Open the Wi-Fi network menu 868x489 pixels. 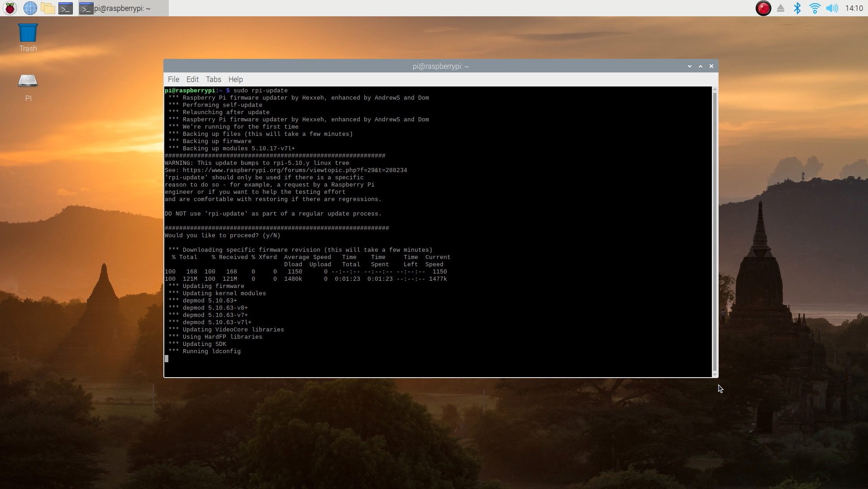[x=815, y=8]
